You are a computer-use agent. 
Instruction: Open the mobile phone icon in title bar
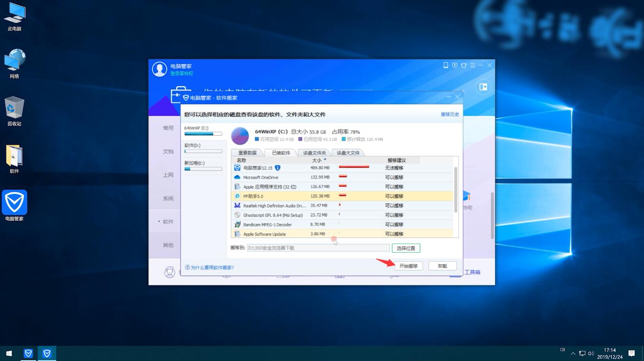tap(446, 65)
